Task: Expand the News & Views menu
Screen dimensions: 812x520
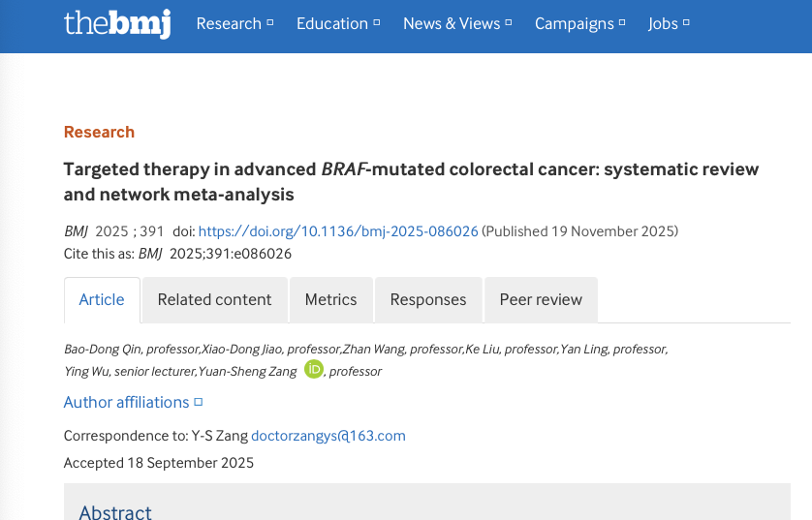Action: 458,23
